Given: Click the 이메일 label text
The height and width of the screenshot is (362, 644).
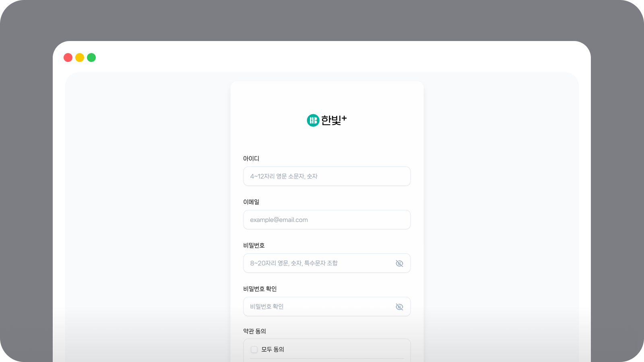Looking at the screenshot, I should point(251,202).
